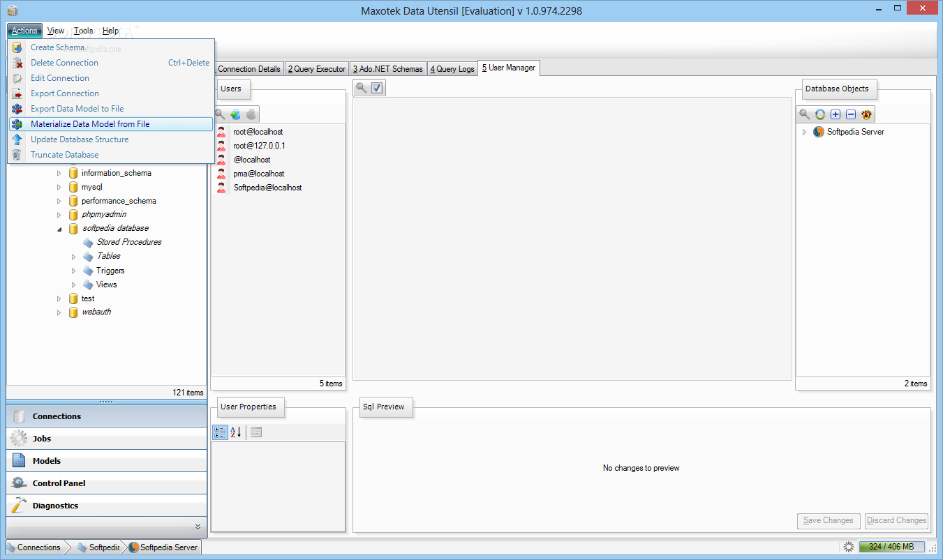Expand the Views folder

point(74,285)
